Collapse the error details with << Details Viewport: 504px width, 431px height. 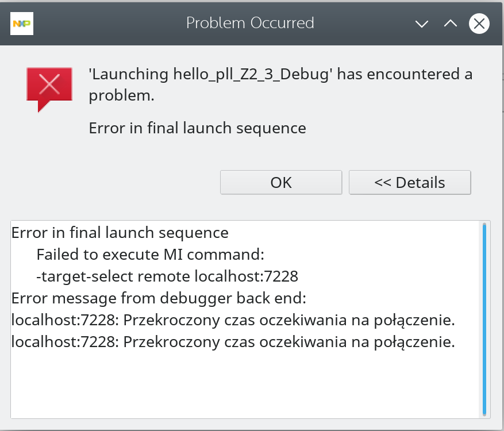coord(410,183)
